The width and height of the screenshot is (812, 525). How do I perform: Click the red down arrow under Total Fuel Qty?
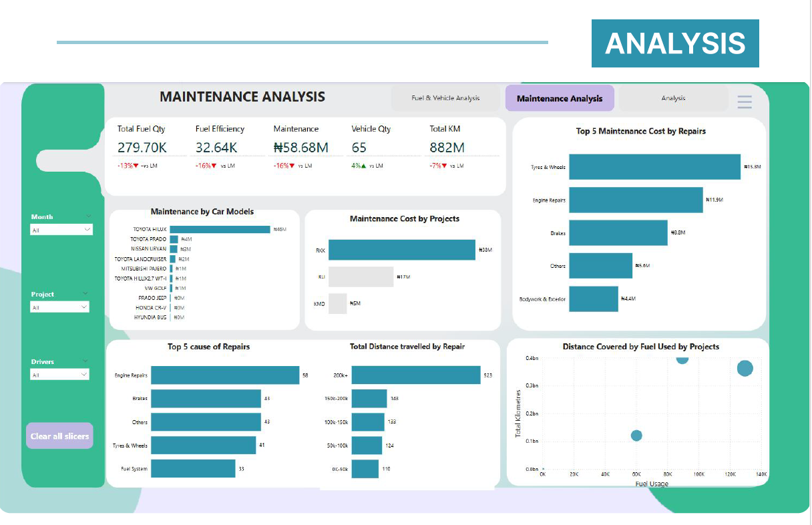click(x=136, y=166)
